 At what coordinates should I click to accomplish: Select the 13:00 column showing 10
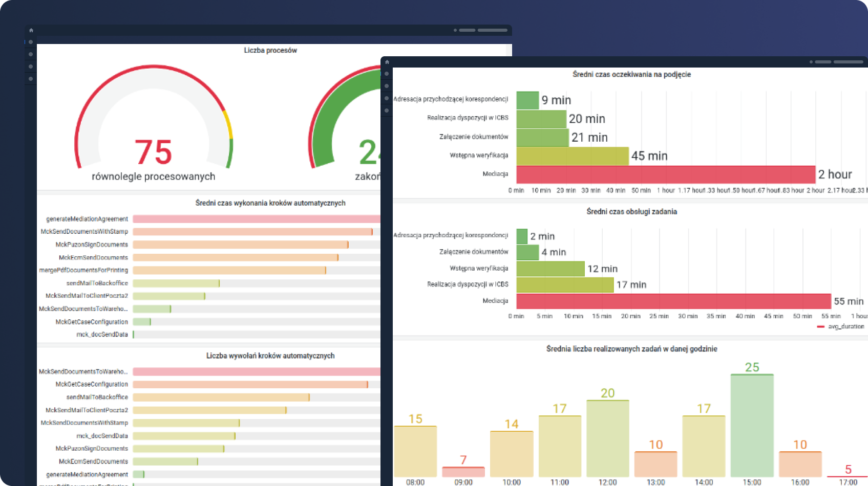tap(656, 465)
